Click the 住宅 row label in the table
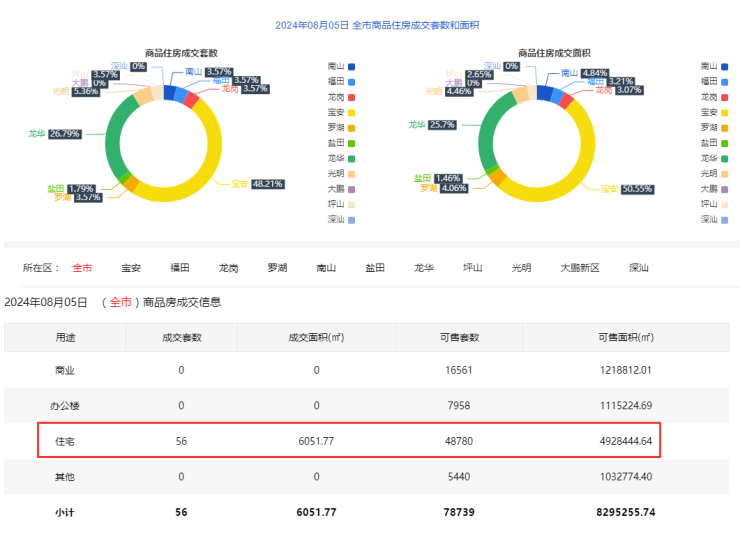 65,440
